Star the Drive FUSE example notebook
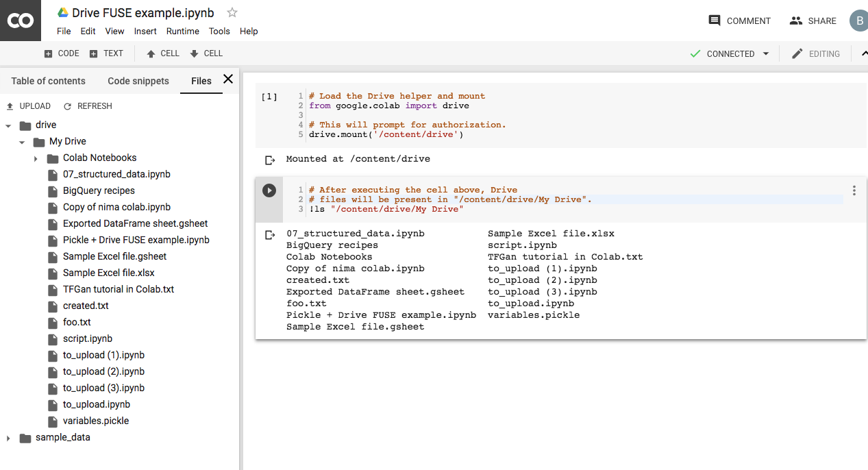This screenshot has height=470, width=868. [232, 12]
